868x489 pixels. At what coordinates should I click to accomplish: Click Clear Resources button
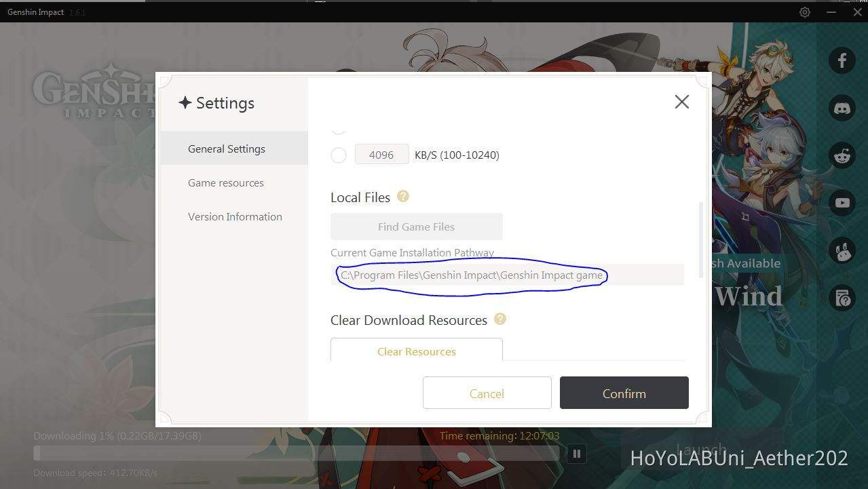pyautogui.click(x=417, y=350)
